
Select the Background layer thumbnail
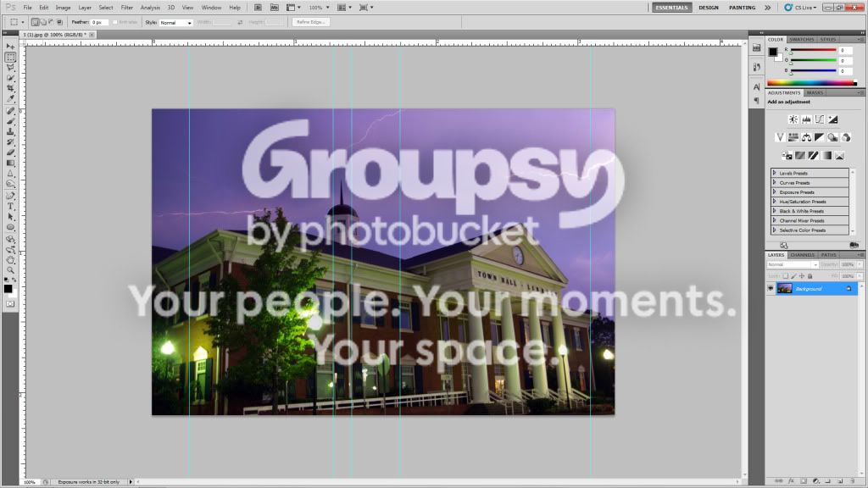point(784,288)
